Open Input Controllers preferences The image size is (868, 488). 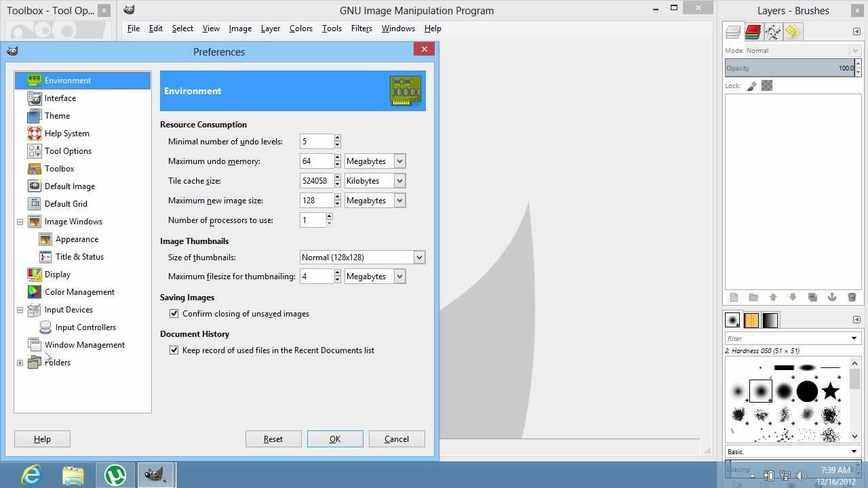(85, 327)
